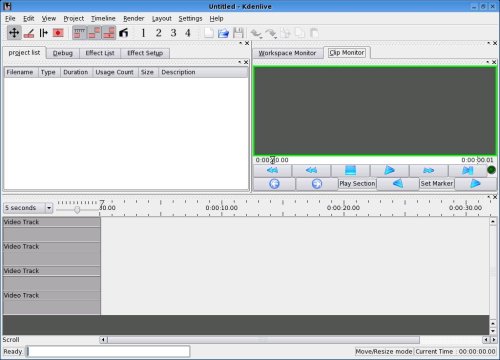Open a project with folder icon
The height and width of the screenshot is (360, 500).
coord(223,33)
